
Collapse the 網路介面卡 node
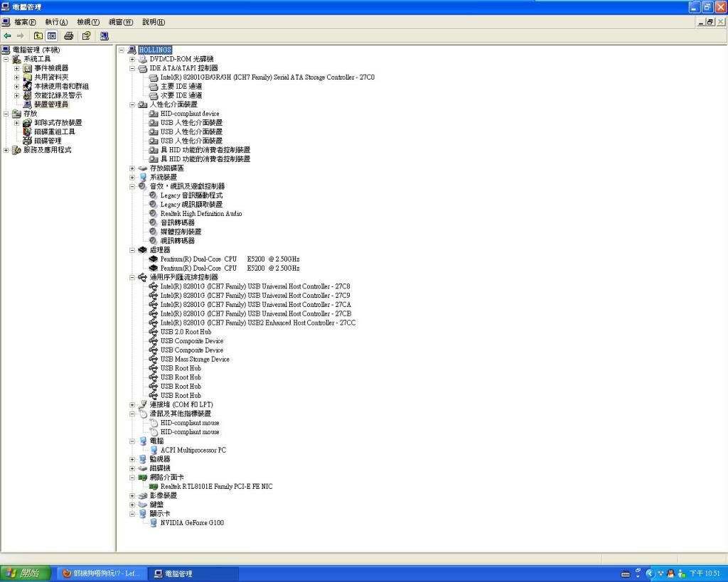[x=132, y=478]
